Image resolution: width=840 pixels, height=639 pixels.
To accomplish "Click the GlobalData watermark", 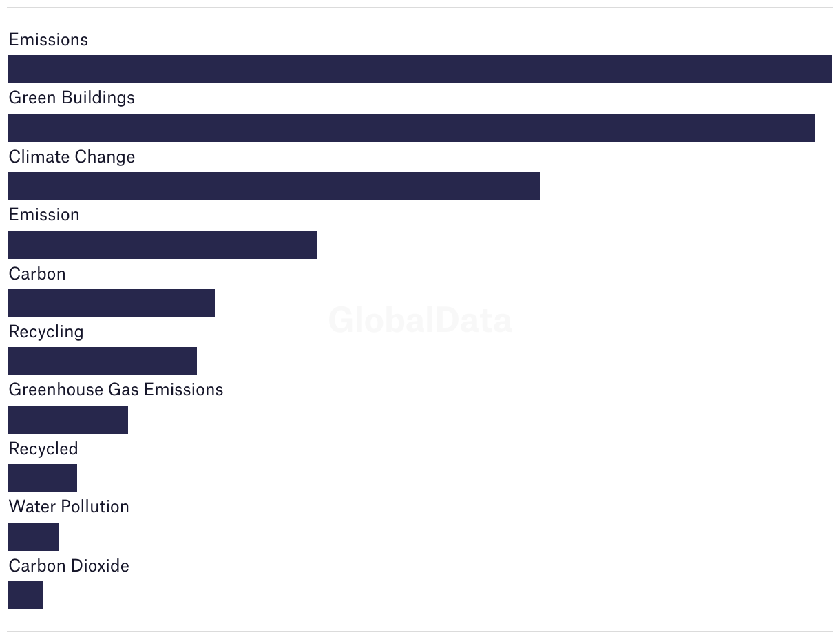I will coord(420,320).
